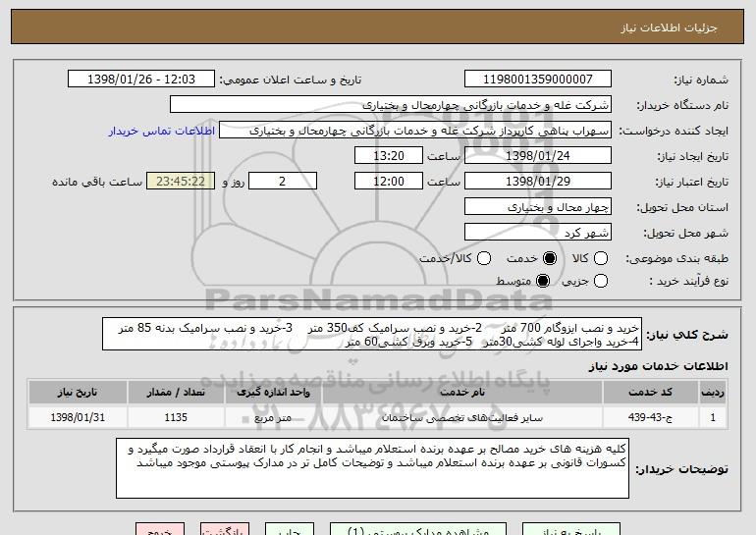Screen dimensions: 756x535
Task: Click the جزئیات اطلاعات نیاز header title
Action: point(669,27)
